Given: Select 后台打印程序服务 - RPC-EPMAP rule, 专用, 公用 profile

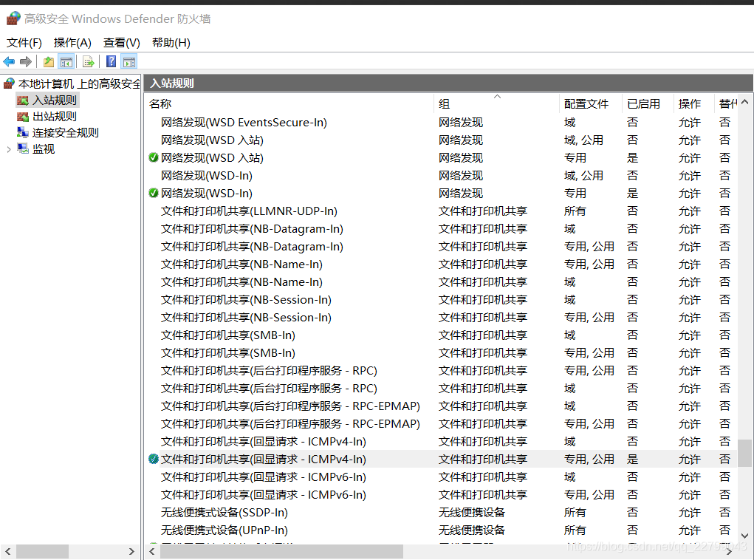Looking at the screenshot, I should 290,424.
